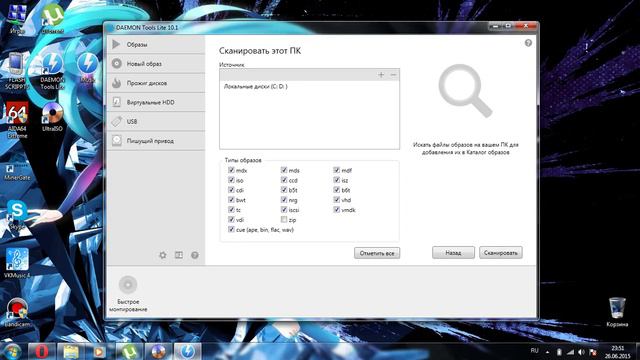Screen dimensions: 640x360
Task: Click DAEMON Tools taskbar icon
Action: pyautogui.click(x=188, y=351)
